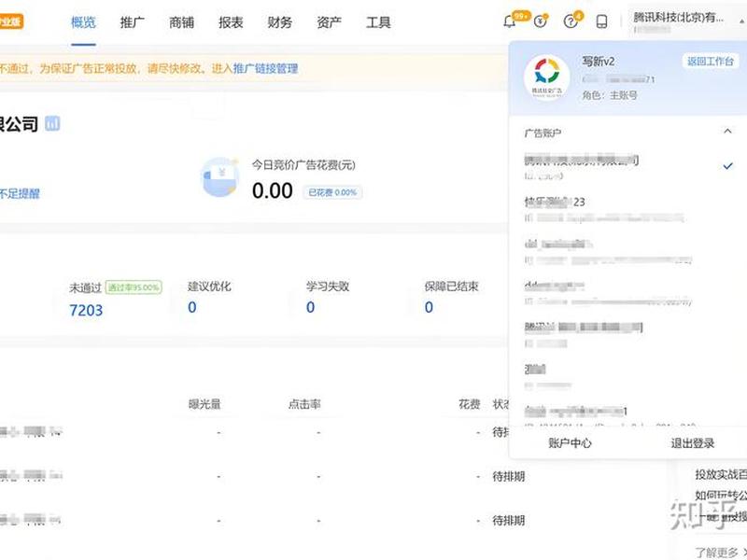The width and height of the screenshot is (747, 560).
Task: Open the 腾讯科技(北京)有... account menu
Action: coord(678,18)
